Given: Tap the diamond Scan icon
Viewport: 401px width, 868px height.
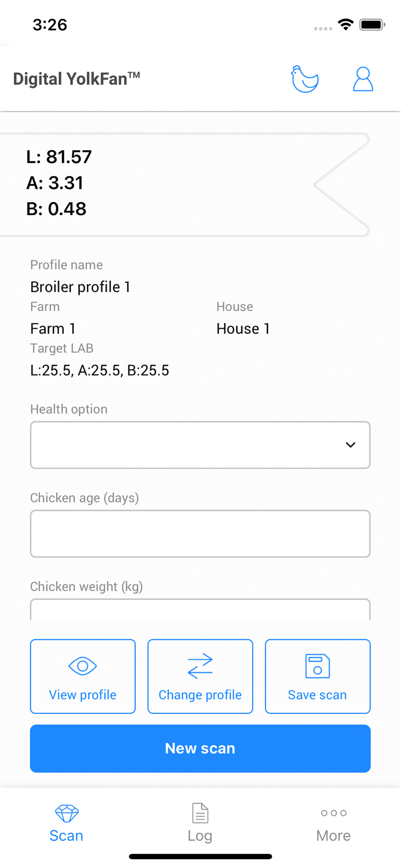Looking at the screenshot, I should pos(66,813).
